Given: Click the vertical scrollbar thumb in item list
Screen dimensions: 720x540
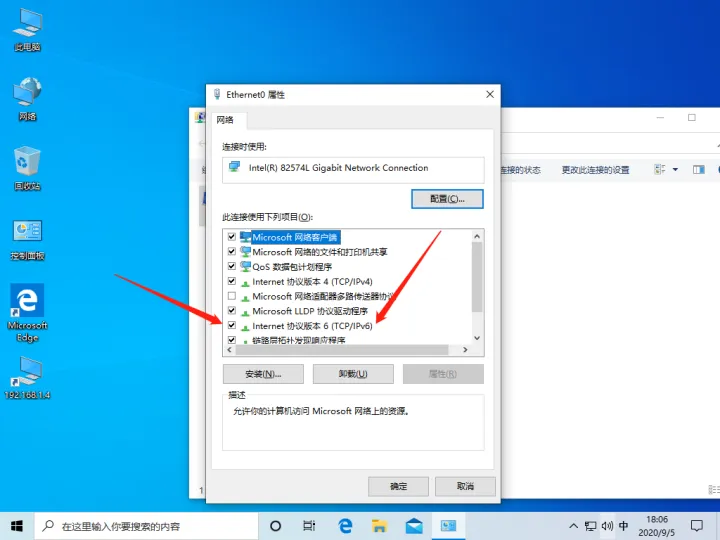Looking at the screenshot, I should click(477, 277).
